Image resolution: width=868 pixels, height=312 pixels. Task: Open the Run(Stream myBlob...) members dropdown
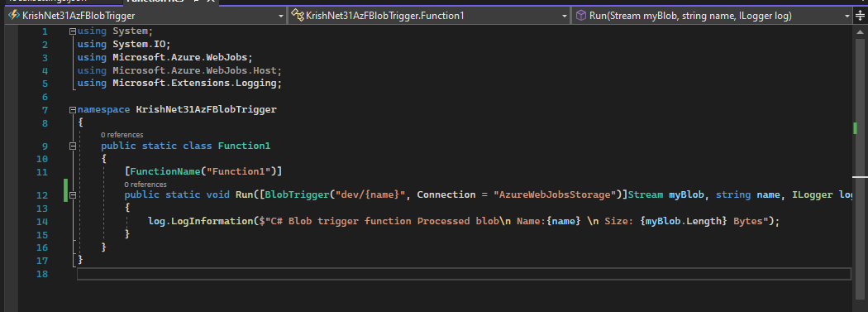click(713, 16)
